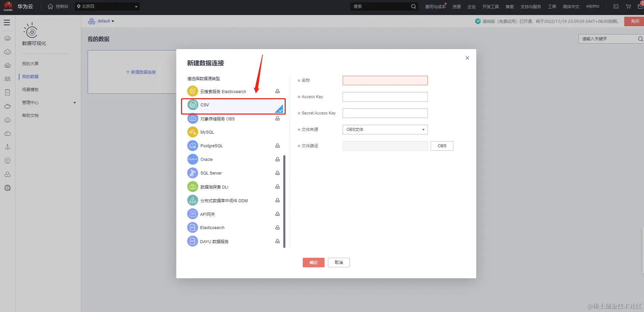Screen dimensions: 644x312
Task: Open the 开发工具 menu
Action: (491, 6)
